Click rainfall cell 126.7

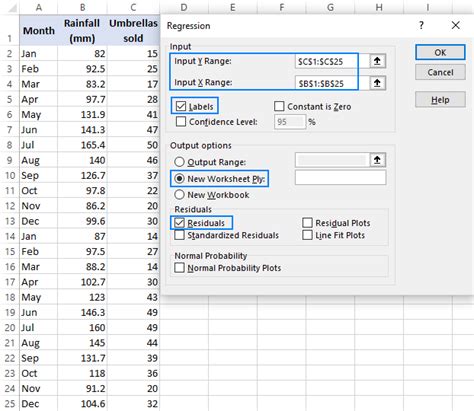pos(82,175)
